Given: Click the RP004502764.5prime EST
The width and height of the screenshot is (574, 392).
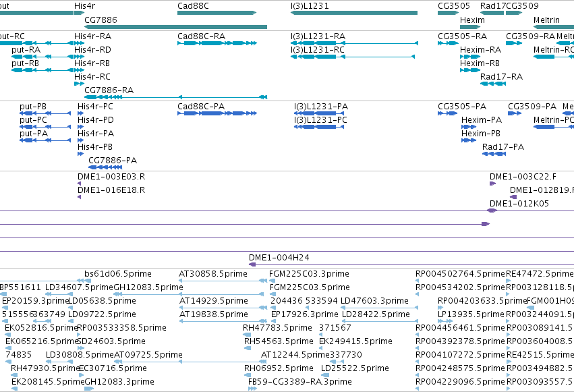Looking at the screenshot, I should coord(418,281).
